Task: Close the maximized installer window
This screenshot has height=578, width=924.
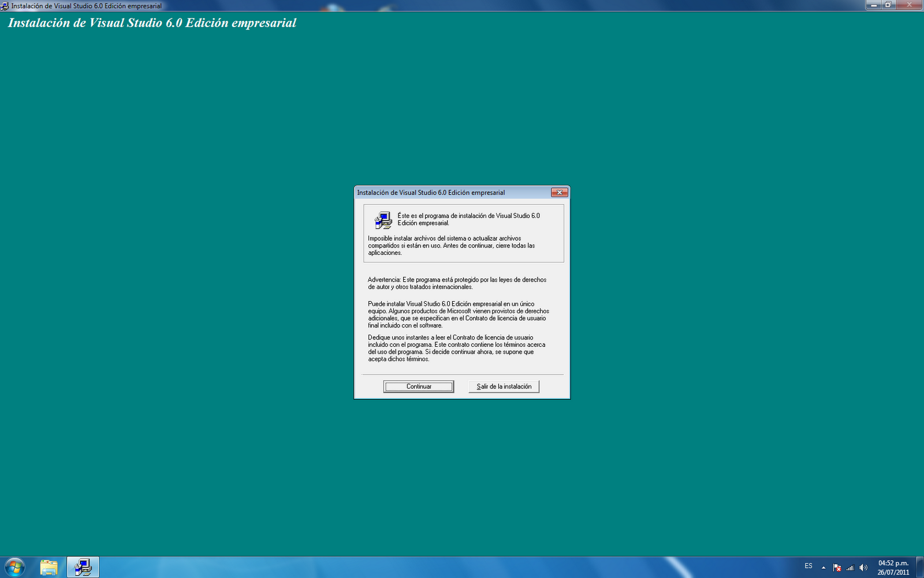Action: click(x=909, y=5)
